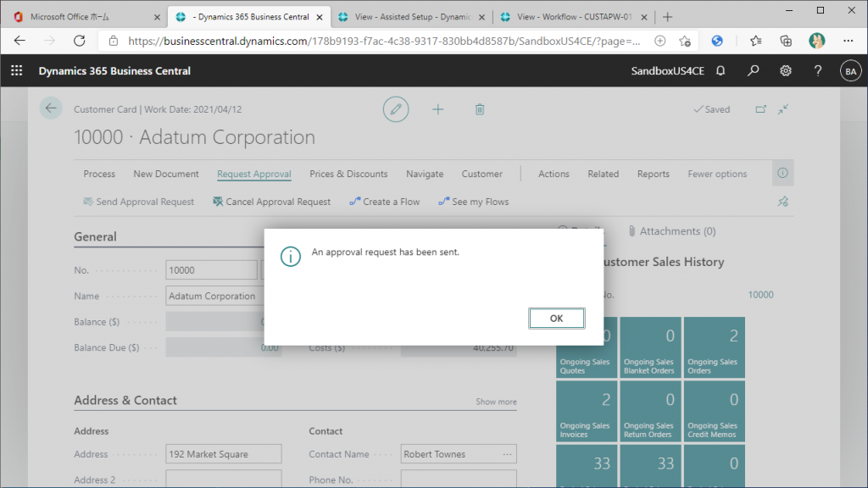This screenshot has width=868, height=488.
Task: Open the Navigate menu
Action: (425, 174)
